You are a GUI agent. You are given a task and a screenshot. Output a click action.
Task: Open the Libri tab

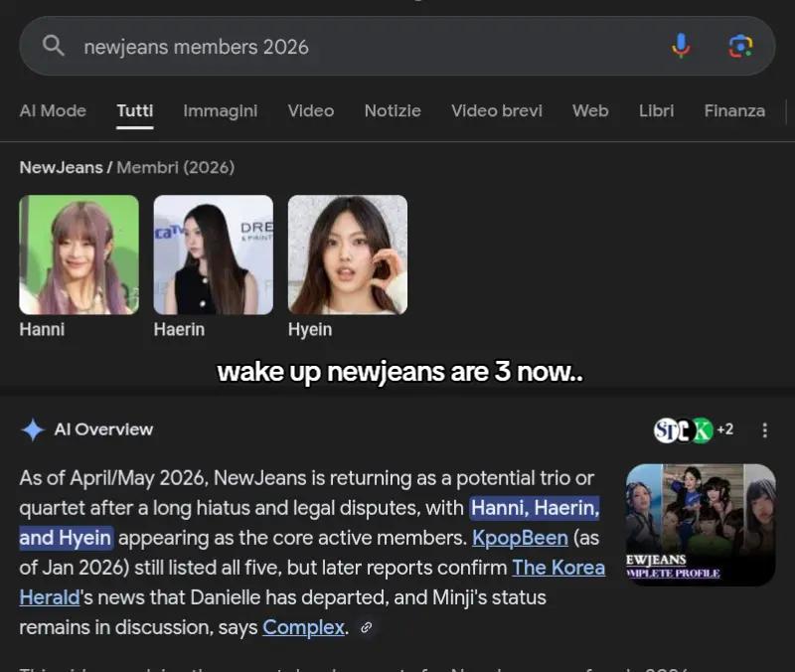point(656,110)
